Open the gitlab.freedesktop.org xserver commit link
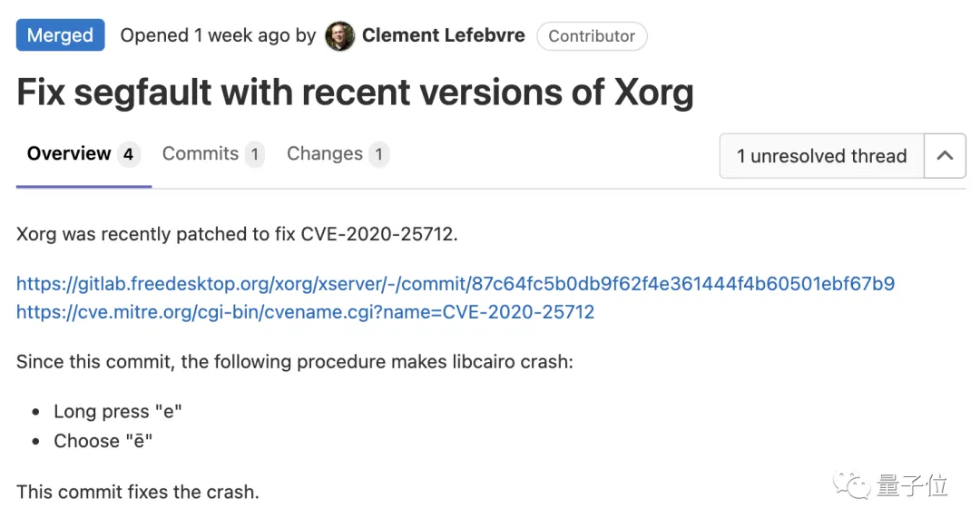The image size is (980, 528). (x=456, y=284)
